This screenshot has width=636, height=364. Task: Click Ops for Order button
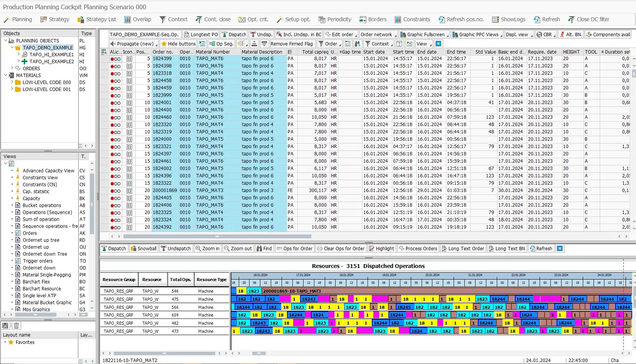[294, 248]
